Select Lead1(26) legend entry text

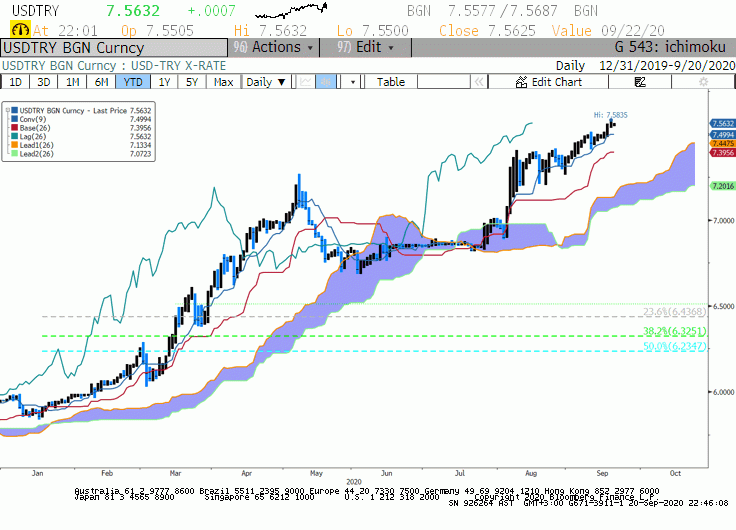[37, 145]
